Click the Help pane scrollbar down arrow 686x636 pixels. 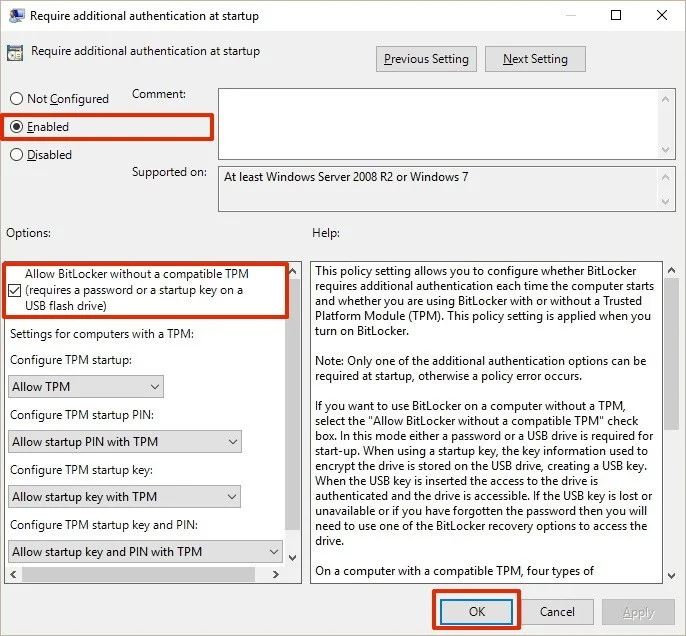[670, 573]
